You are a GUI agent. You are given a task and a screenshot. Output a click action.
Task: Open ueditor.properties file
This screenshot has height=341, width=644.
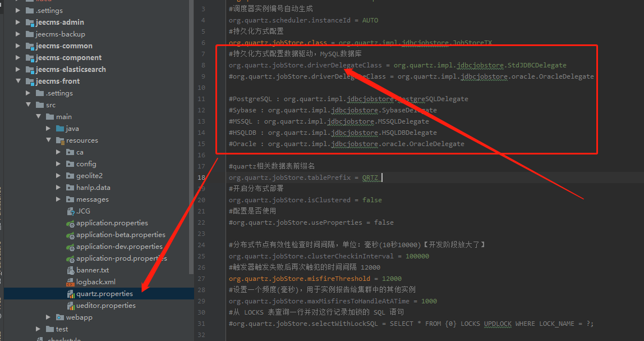[x=106, y=306]
